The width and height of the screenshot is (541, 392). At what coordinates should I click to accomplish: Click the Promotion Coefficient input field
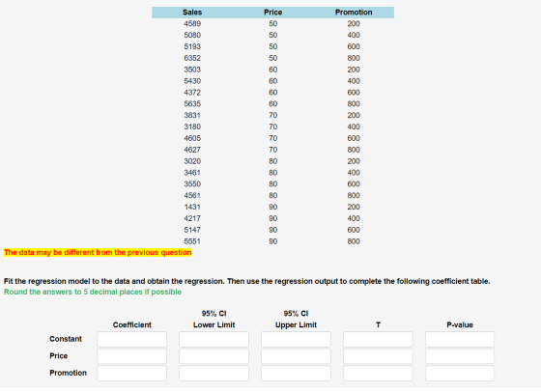click(x=131, y=373)
